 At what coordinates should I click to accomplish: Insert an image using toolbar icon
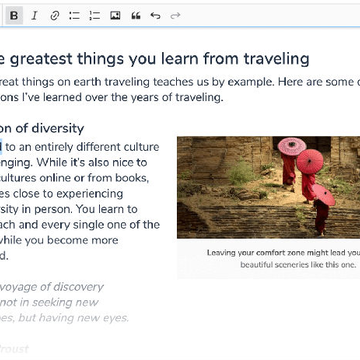tap(115, 16)
